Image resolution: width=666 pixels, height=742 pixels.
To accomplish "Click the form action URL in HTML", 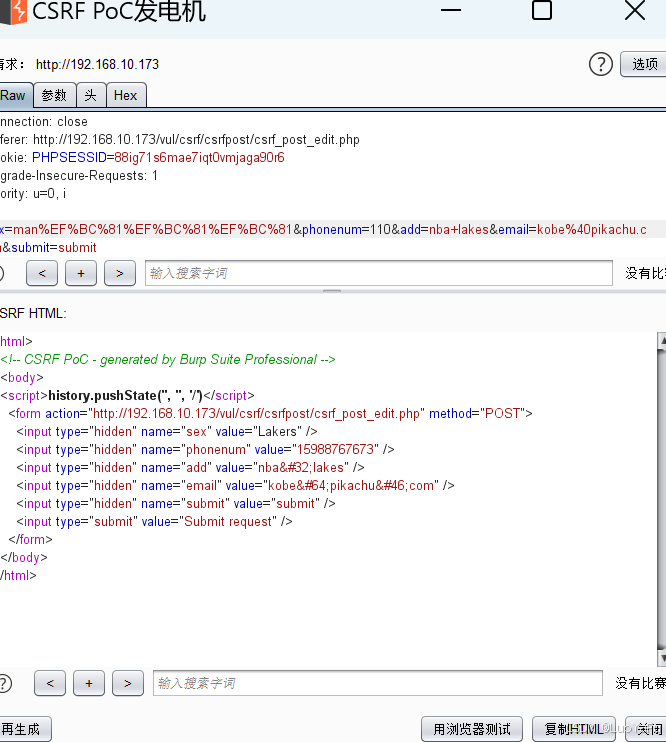I will click(x=256, y=414).
